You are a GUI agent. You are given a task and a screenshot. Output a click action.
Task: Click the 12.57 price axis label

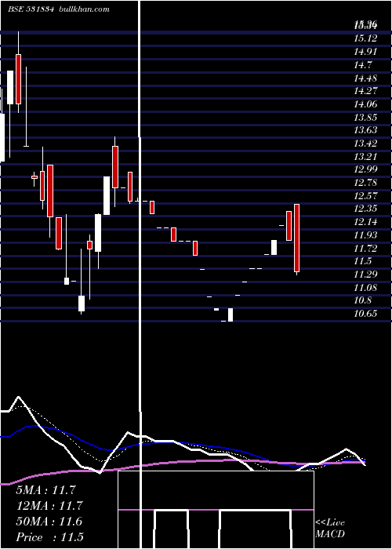365,196
